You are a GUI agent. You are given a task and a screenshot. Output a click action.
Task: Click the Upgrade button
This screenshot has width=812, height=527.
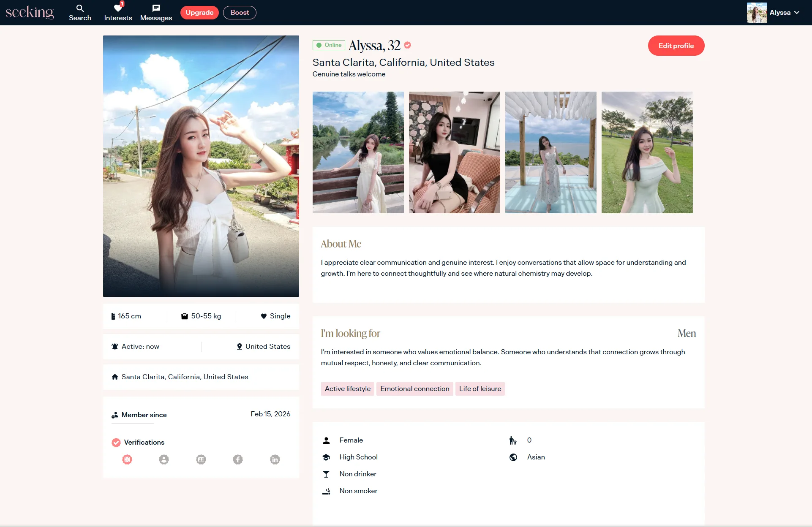199,13
